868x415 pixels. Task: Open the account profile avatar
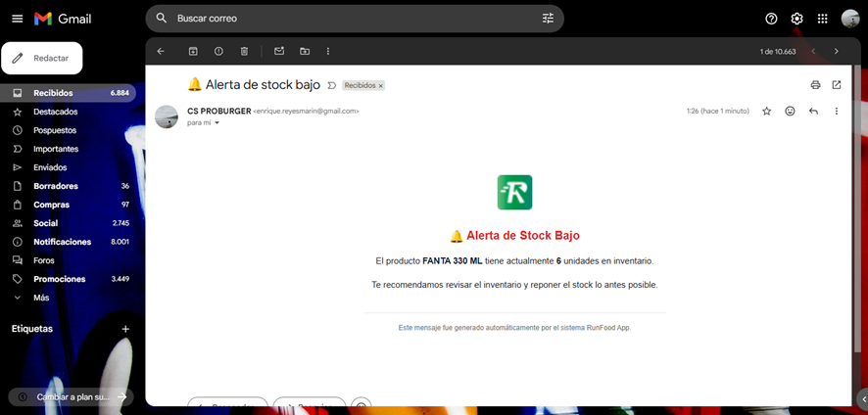(x=850, y=19)
